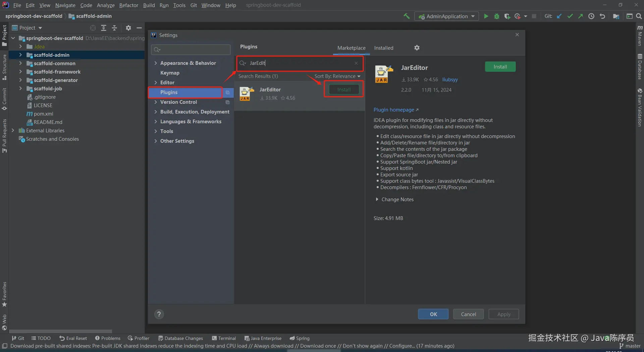Push commits with Git arrow icon

[x=581, y=16]
